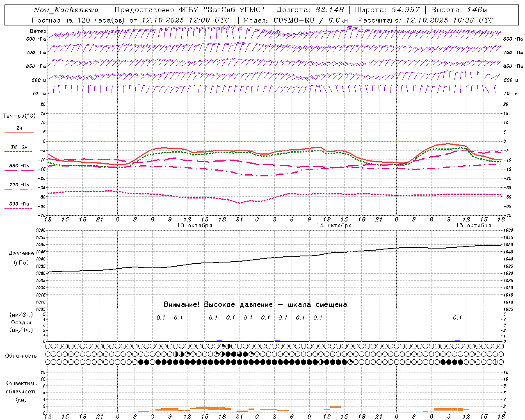Viewport: 525px width, 420px height.
Task: Click the 'Прогноз на 120 часа(ов)' text
Action: pyautogui.click(x=79, y=20)
